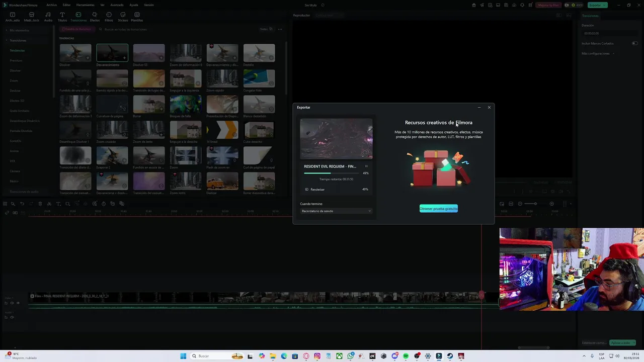Select the Cubo derecho transition
Screen dimensions: 644x362
click(x=259, y=130)
